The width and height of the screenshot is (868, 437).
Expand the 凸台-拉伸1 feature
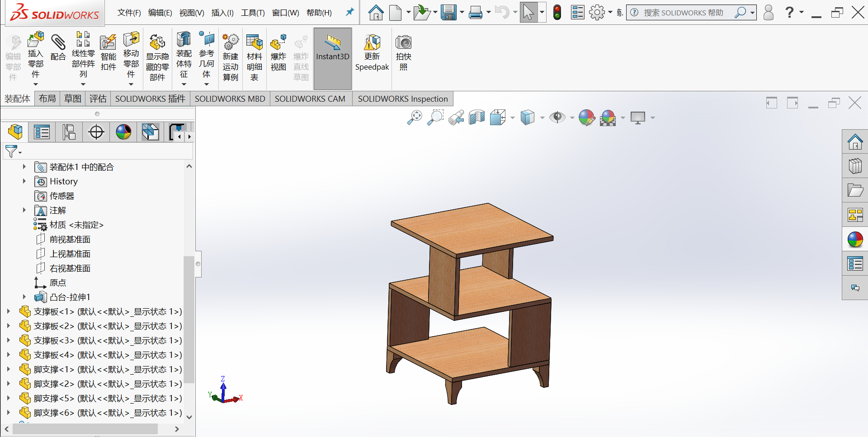click(x=24, y=297)
